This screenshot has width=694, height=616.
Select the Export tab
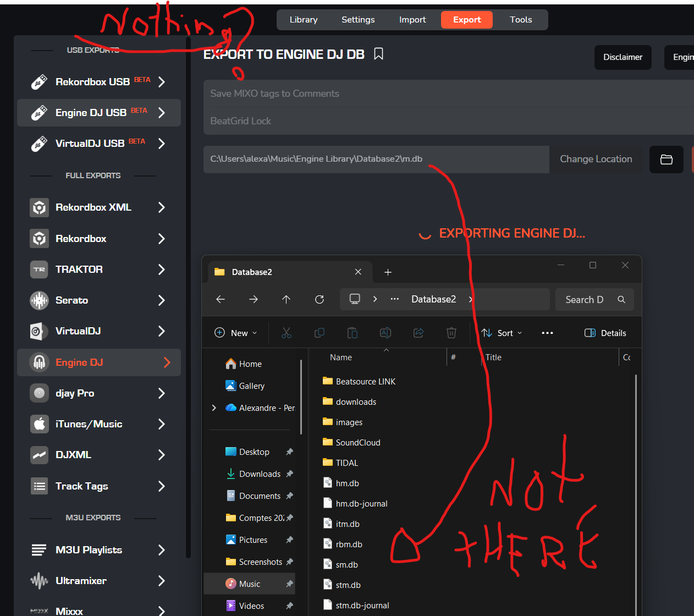click(x=467, y=20)
